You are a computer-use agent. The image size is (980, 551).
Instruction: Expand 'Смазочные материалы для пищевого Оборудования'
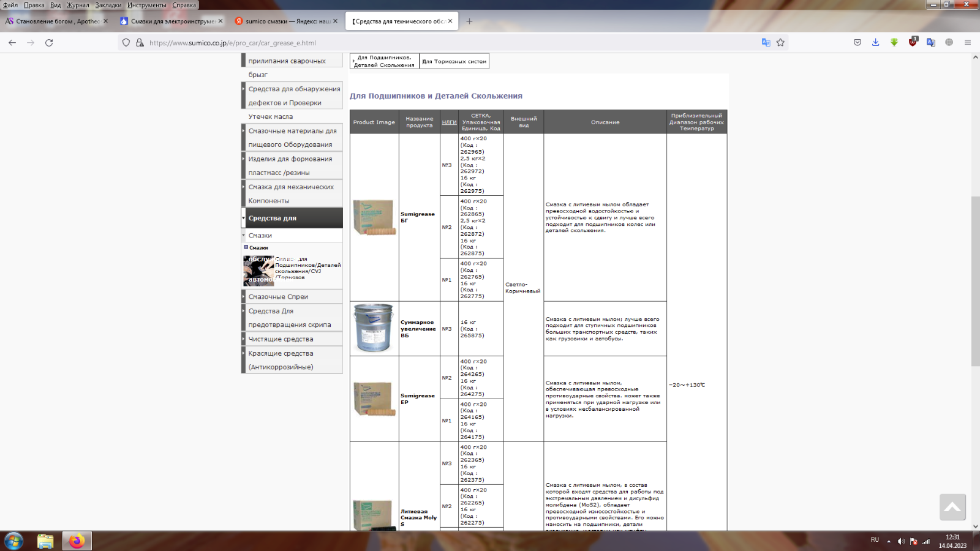coord(292,138)
